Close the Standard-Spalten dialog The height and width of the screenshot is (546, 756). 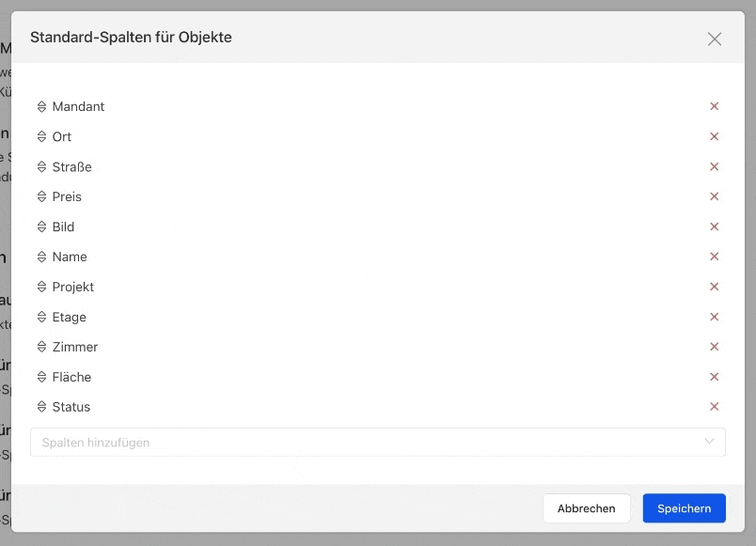click(714, 39)
